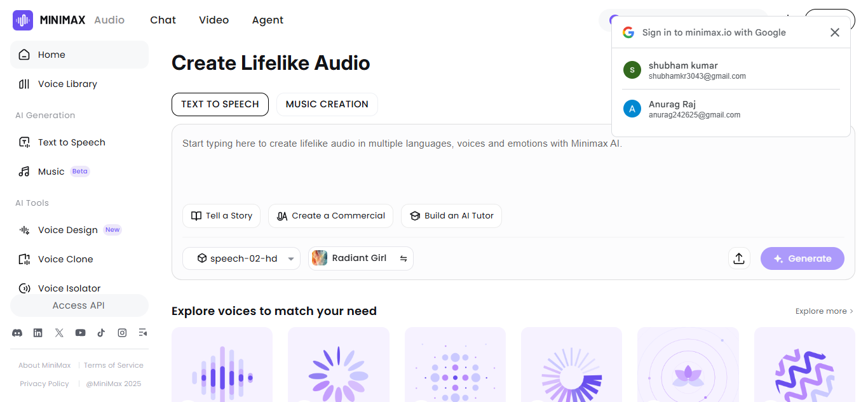
Task: Open the YouTube icon link
Action: pos(80,333)
